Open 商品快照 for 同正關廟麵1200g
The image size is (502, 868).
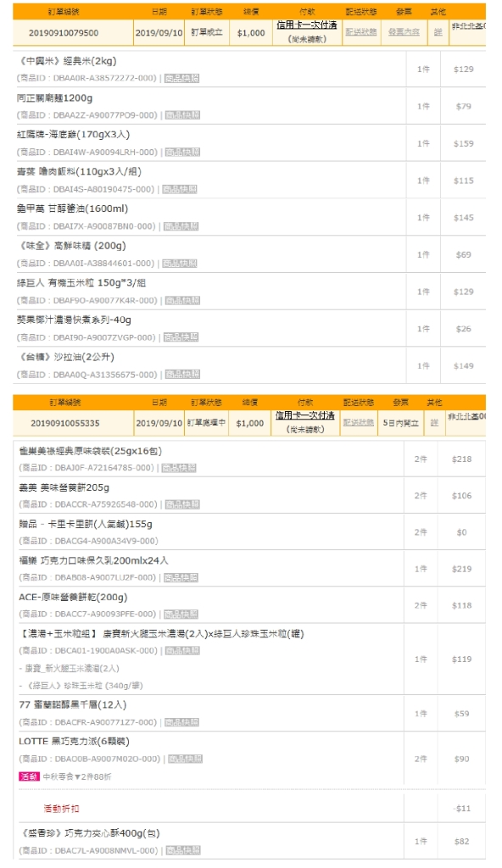coord(183,115)
